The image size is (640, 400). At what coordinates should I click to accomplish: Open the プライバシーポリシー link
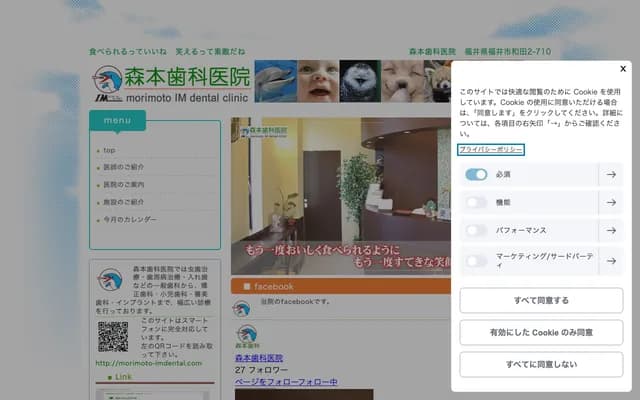click(x=491, y=149)
